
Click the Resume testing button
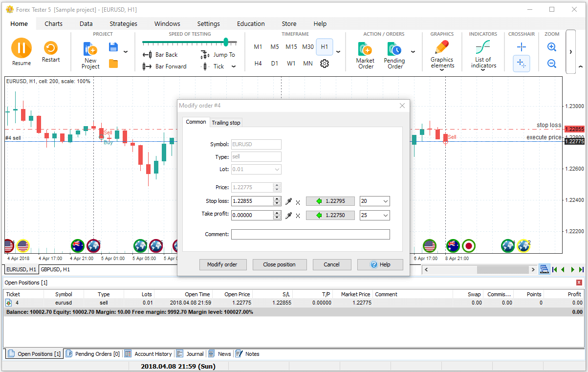coord(21,48)
